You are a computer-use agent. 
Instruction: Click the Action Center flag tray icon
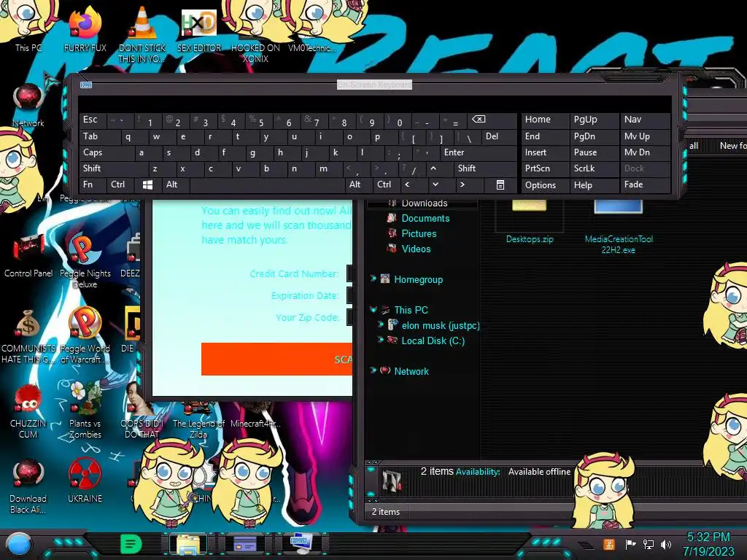(630, 544)
